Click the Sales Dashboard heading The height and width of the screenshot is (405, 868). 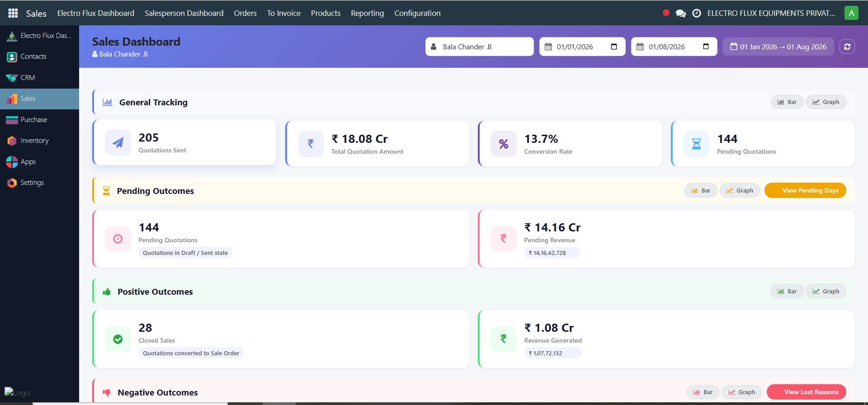tap(136, 42)
